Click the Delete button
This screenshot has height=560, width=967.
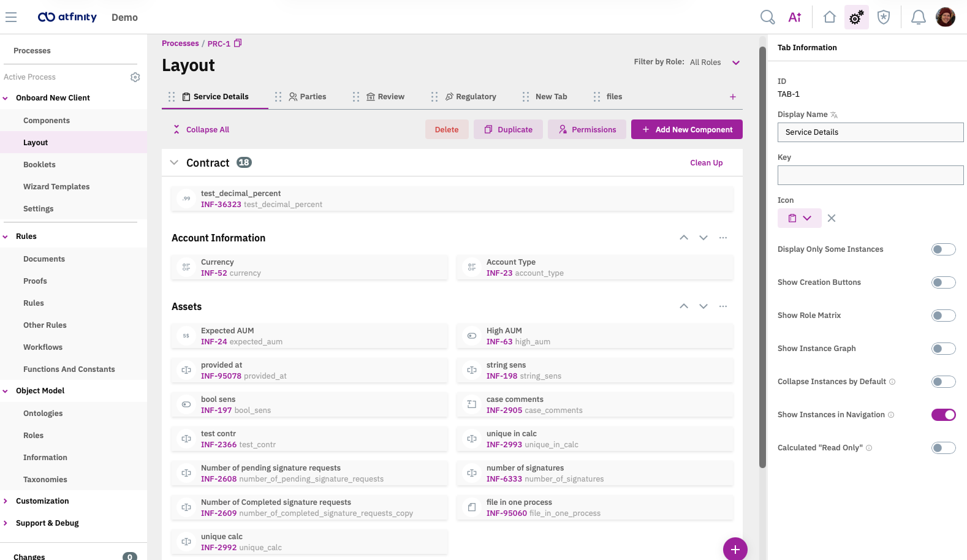pyautogui.click(x=447, y=129)
